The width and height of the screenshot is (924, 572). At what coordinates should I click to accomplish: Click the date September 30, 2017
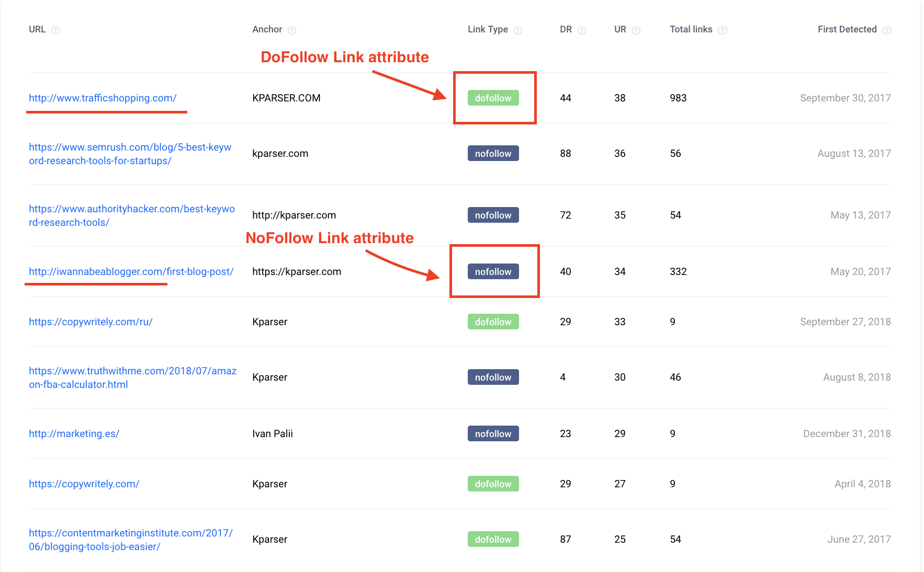coord(845,98)
